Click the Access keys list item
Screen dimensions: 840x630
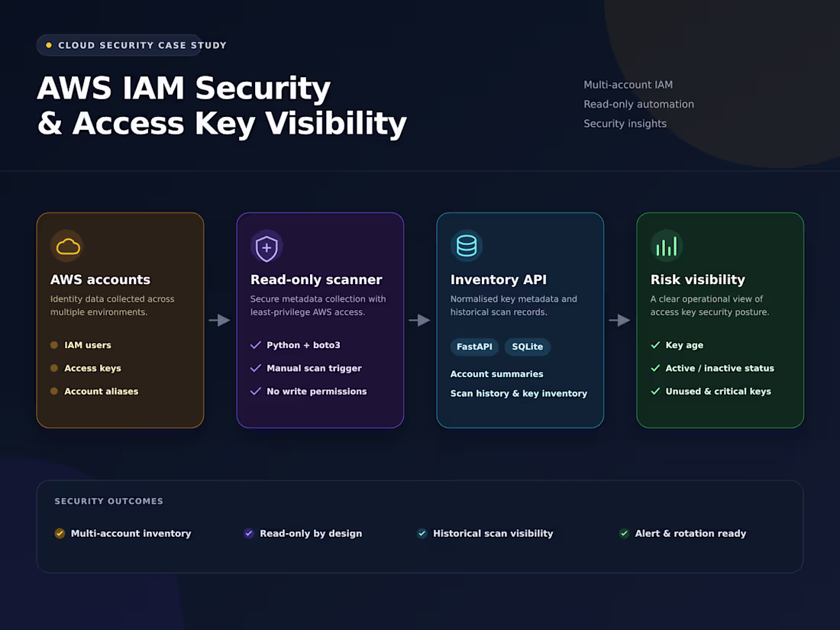click(x=92, y=368)
